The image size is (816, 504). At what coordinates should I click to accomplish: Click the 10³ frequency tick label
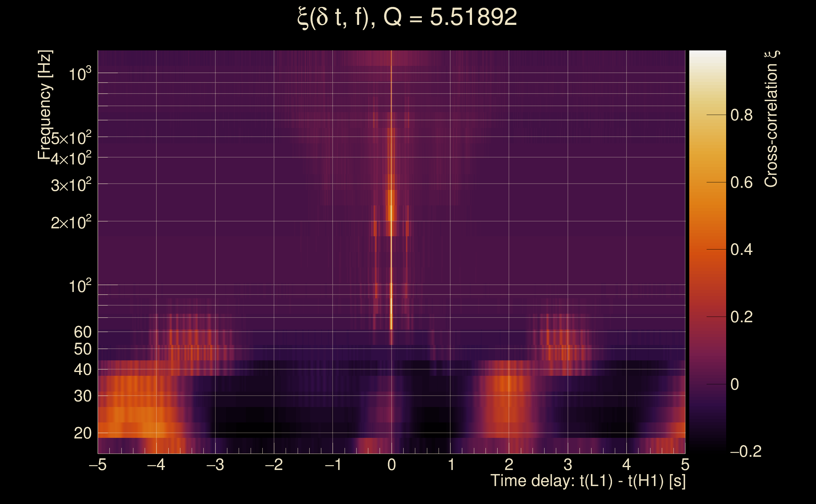[x=80, y=74]
